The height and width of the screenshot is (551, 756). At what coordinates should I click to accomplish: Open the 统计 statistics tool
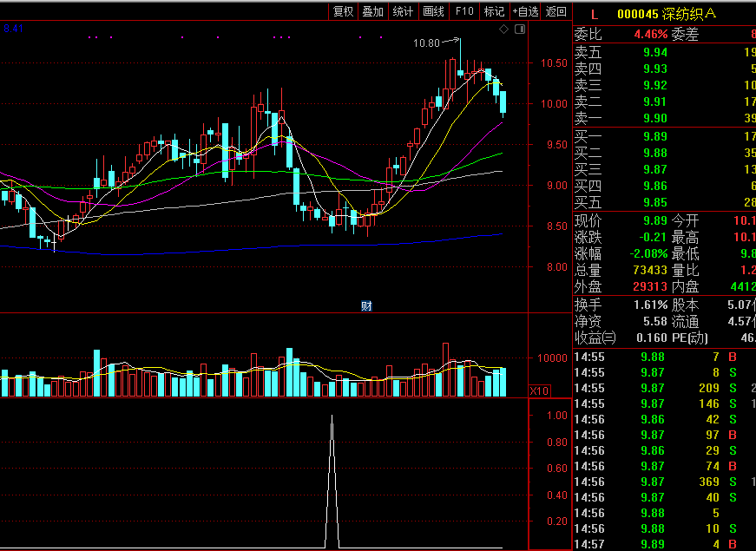coord(403,11)
